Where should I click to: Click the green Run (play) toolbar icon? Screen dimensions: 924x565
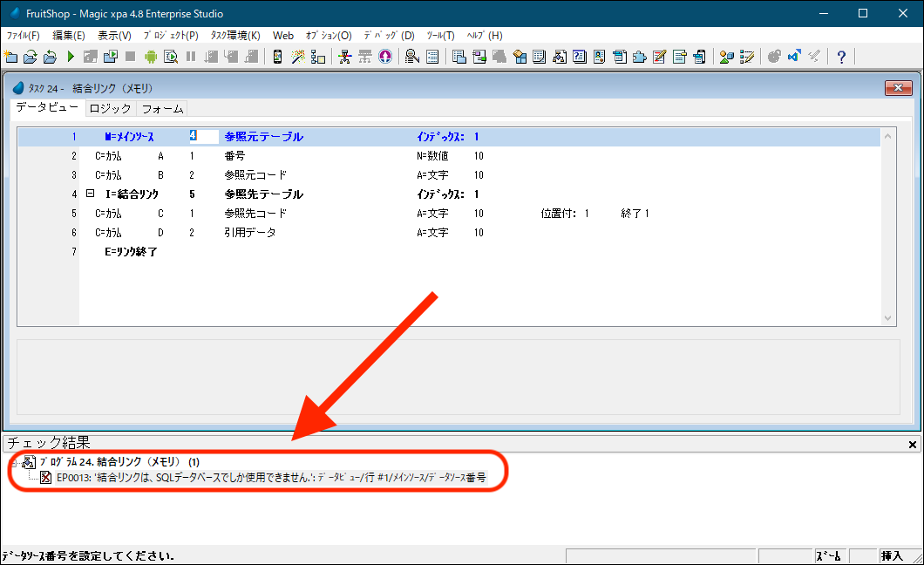[x=71, y=57]
